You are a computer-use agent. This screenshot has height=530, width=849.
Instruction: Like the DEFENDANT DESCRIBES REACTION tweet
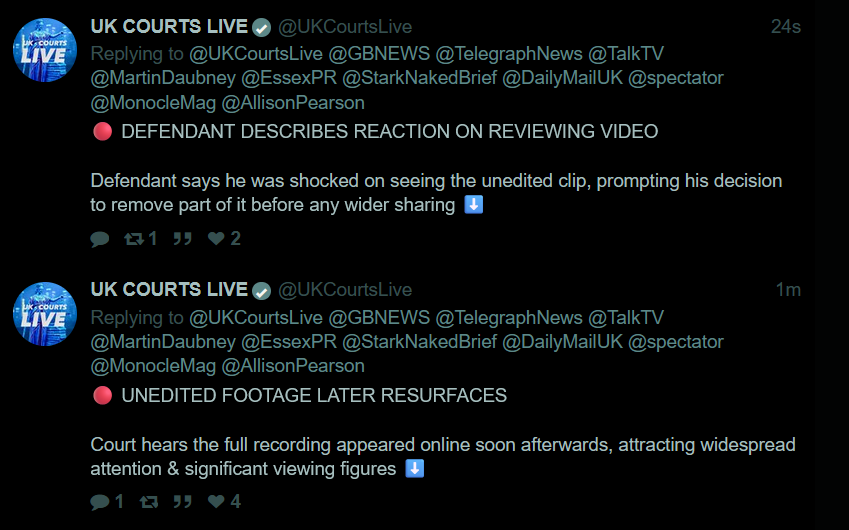(x=224, y=239)
